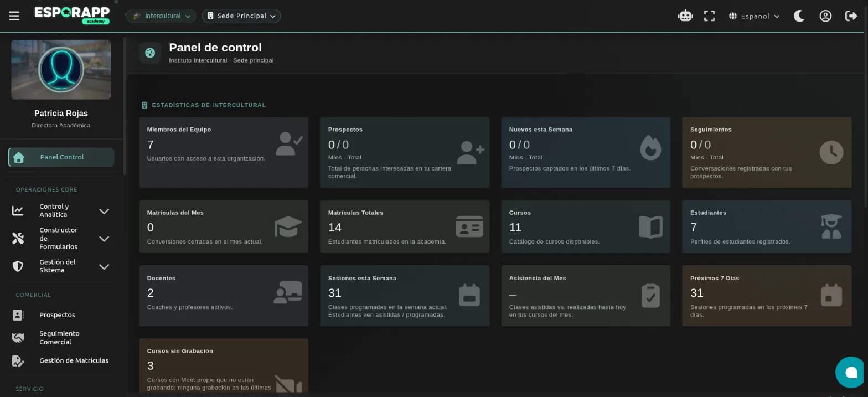Click the Gestión del Sistema shield icon

coord(18,266)
